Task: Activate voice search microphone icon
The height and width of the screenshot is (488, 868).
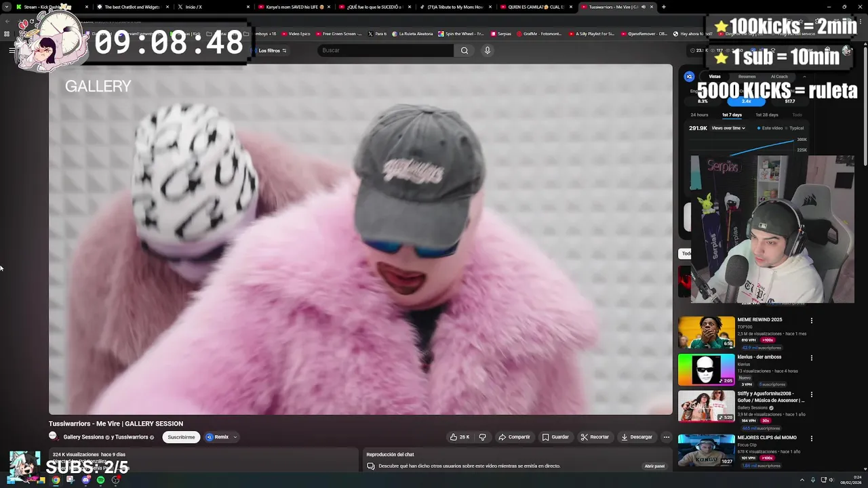Action: (487, 50)
